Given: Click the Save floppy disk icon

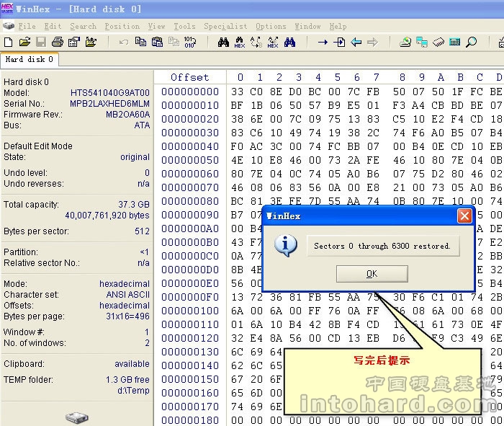Looking at the screenshot, I should 41,42.
